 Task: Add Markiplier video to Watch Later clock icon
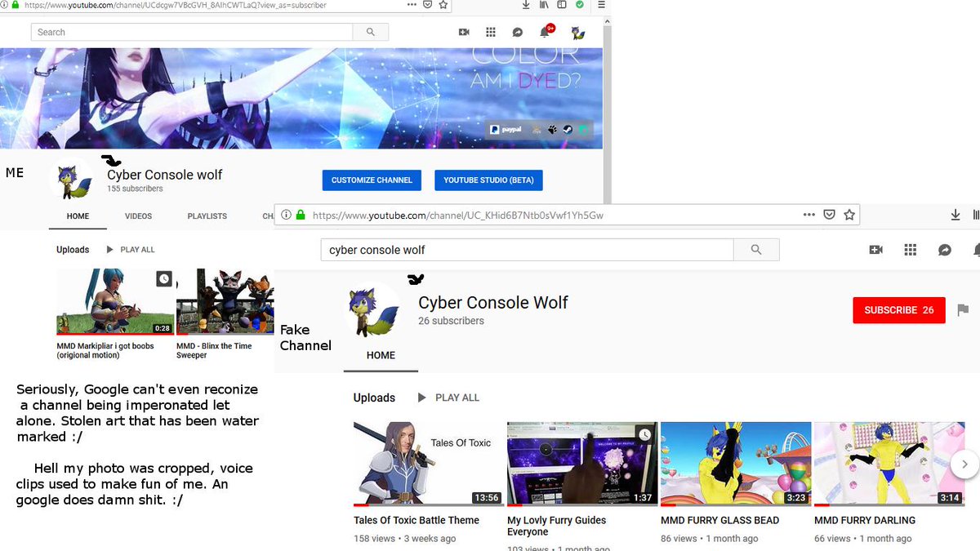tap(164, 279)
